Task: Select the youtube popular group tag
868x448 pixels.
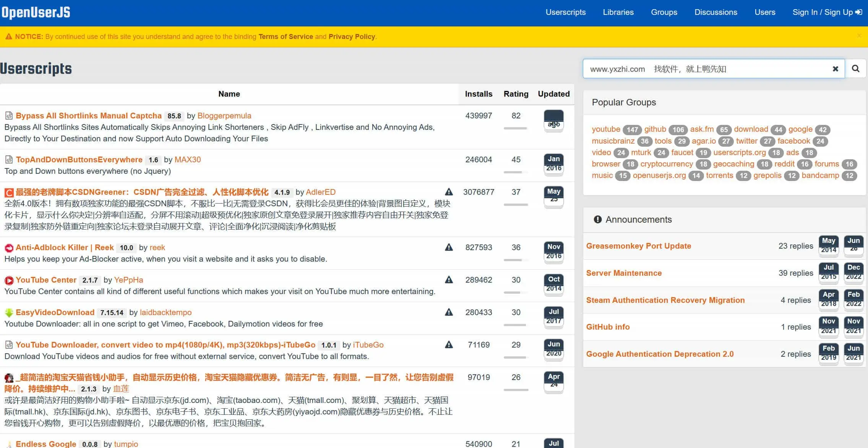Action: (x=606, y=129)
